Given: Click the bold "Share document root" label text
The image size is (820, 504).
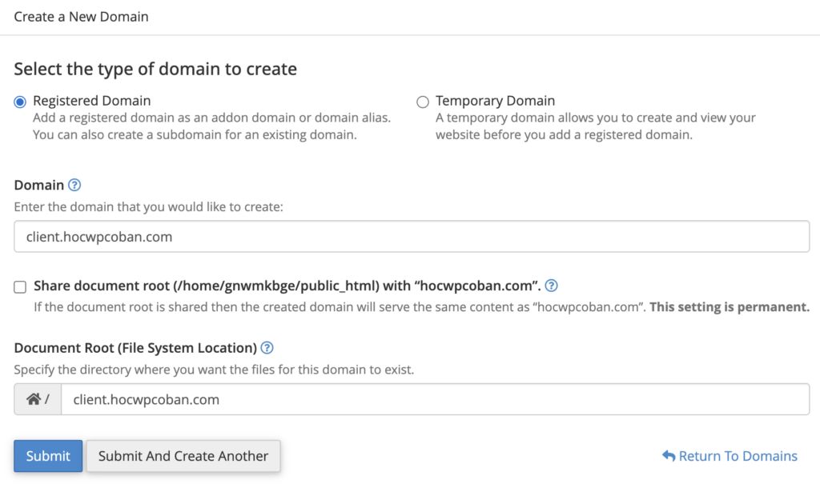Looking at the screenshot, I should tap(287, 286).
